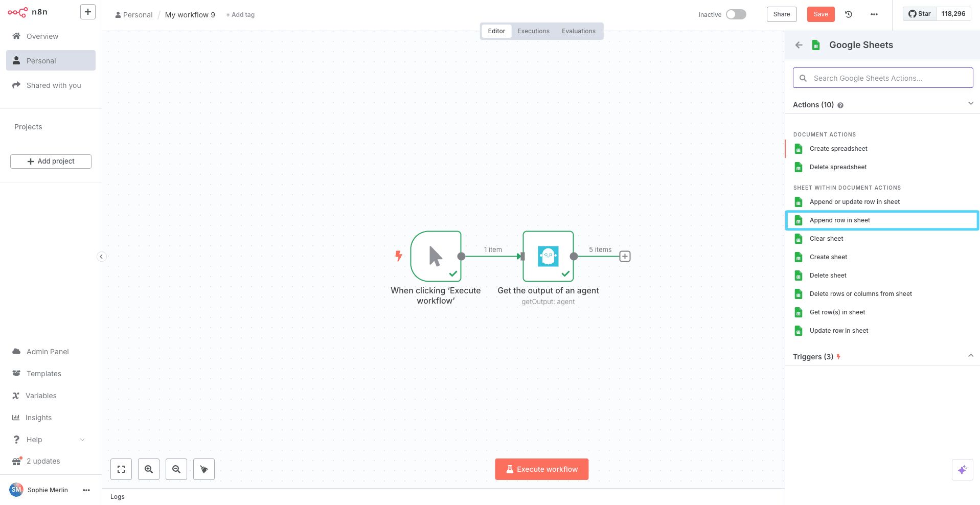Toggle the Inactive workflow switch
Screen dimensions: 980x505
pyautogui.click(x=736, y=14)
